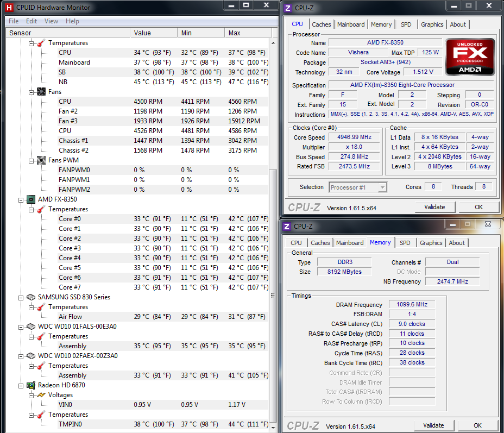
Task: Collapse the mainboard Temperatures node
Action: [x=31, y=43]
